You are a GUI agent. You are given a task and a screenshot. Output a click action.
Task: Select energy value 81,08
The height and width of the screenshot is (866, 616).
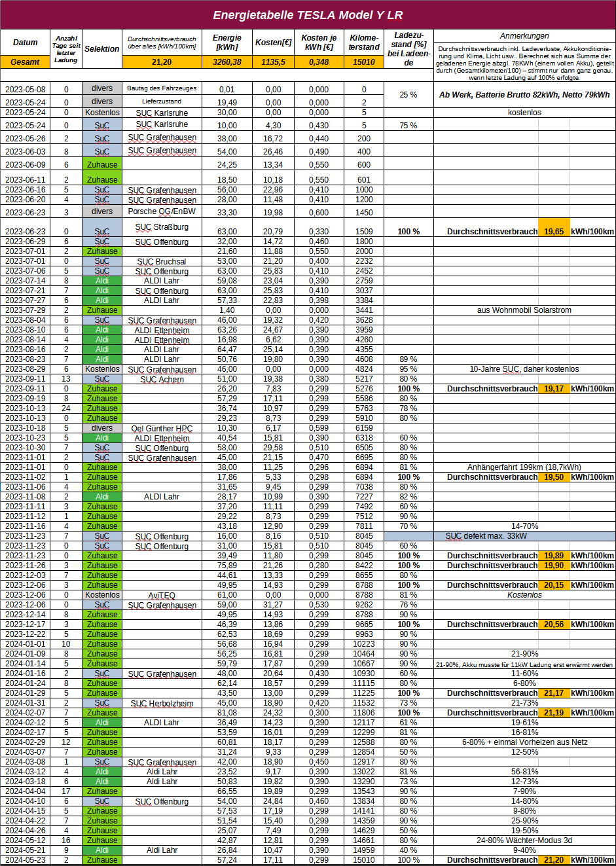(227, 713)
